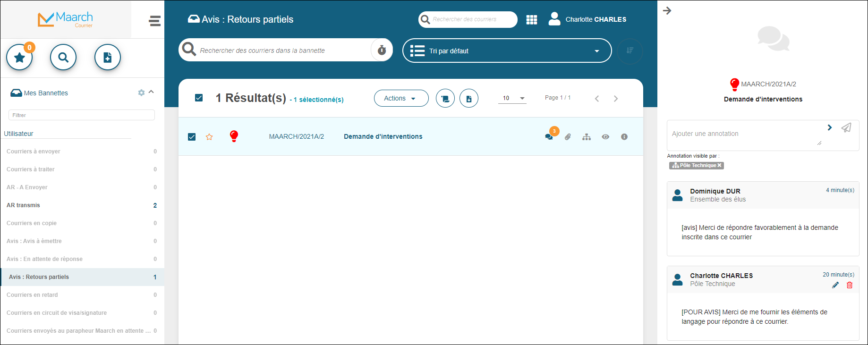Uncheck the MAARCH/2021A/2 row checkbox
This screenshot has height=345, width=868.
click(x=192, y=137)
